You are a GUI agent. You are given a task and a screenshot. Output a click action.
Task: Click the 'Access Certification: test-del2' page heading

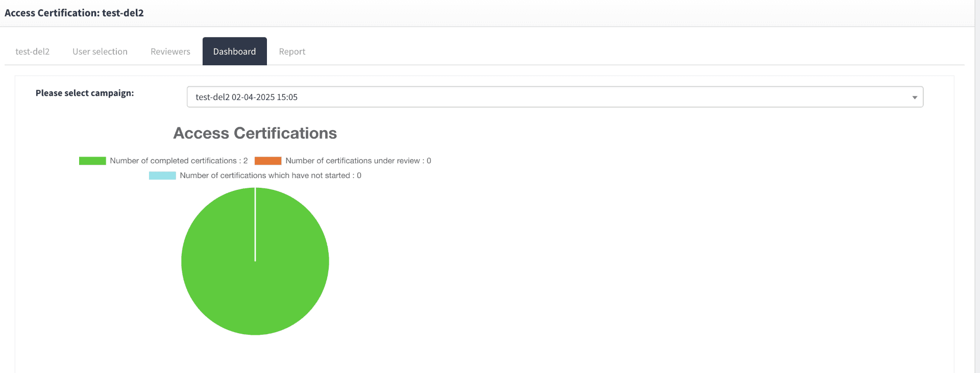[74, 13]
